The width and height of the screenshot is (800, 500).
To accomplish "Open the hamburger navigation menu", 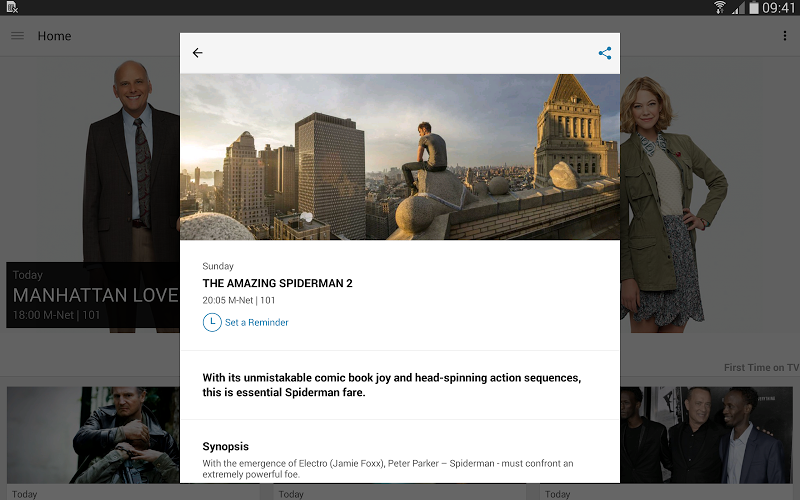I will tap(17, 36).
